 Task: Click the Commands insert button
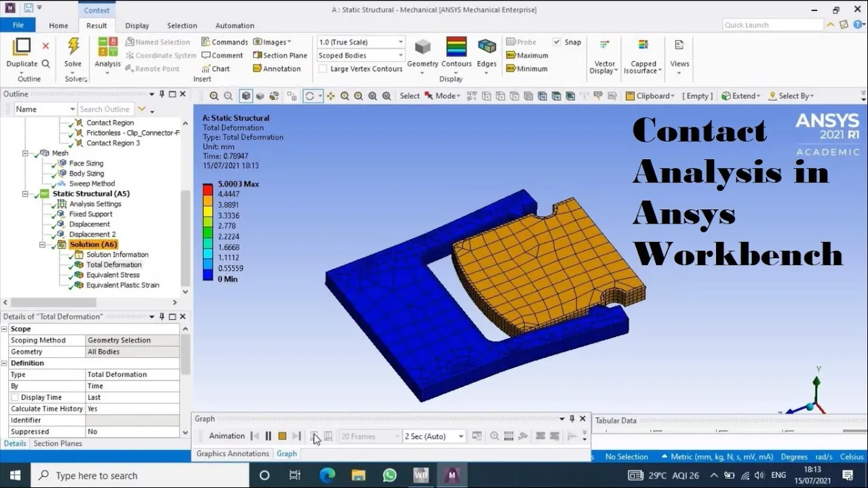click(x=224, y=42)
